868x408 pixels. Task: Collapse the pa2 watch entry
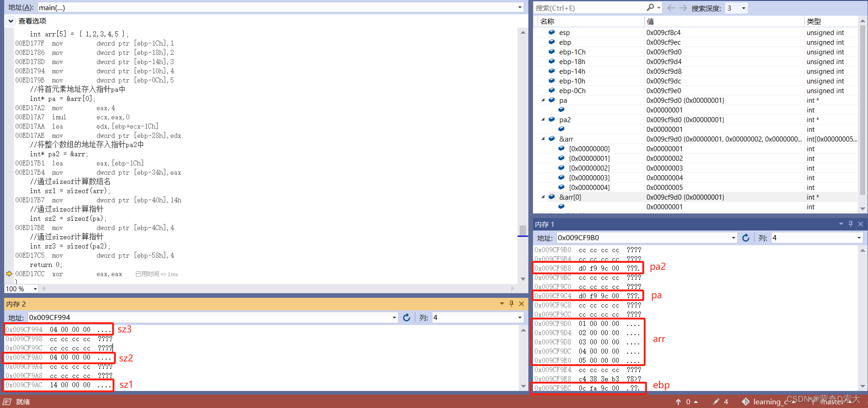click(543, 119)
